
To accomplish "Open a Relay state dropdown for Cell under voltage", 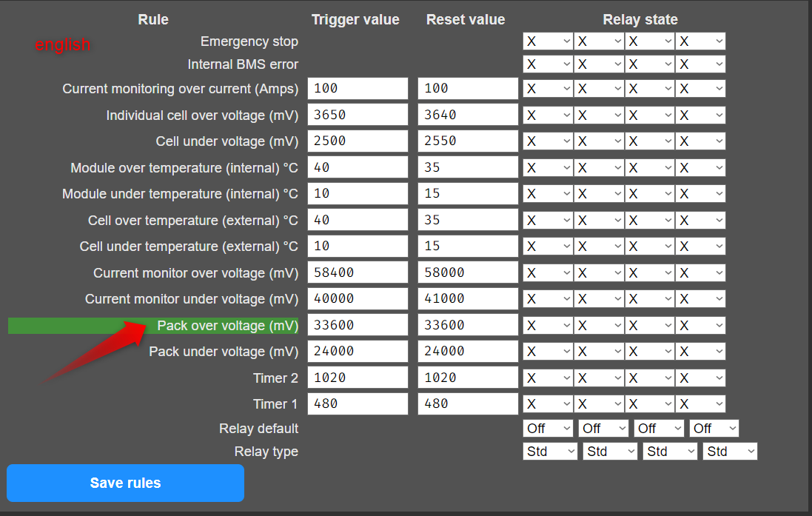I will [547, 141].
